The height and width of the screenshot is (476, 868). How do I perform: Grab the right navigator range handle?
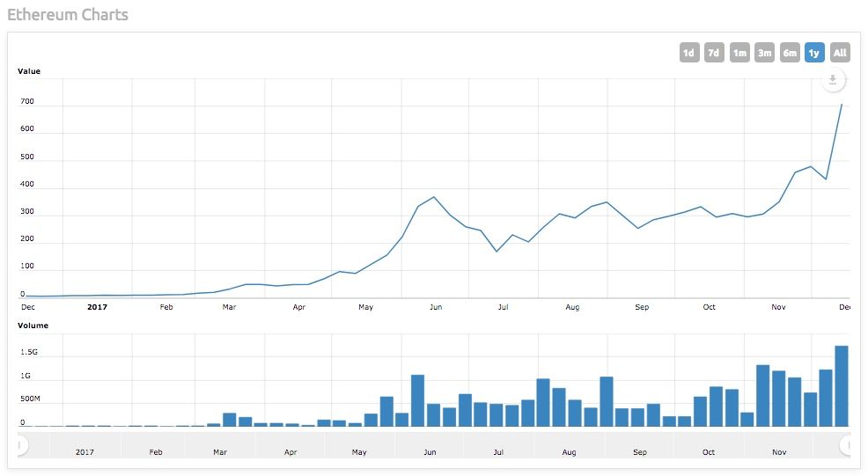click(x=846, y=445)
